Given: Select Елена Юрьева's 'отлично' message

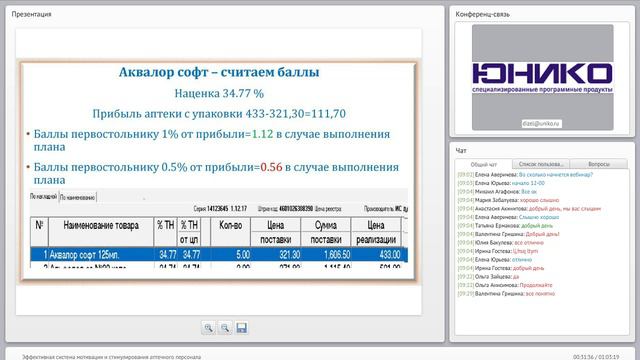Looking at the screenshot, I should pos(522,260).
